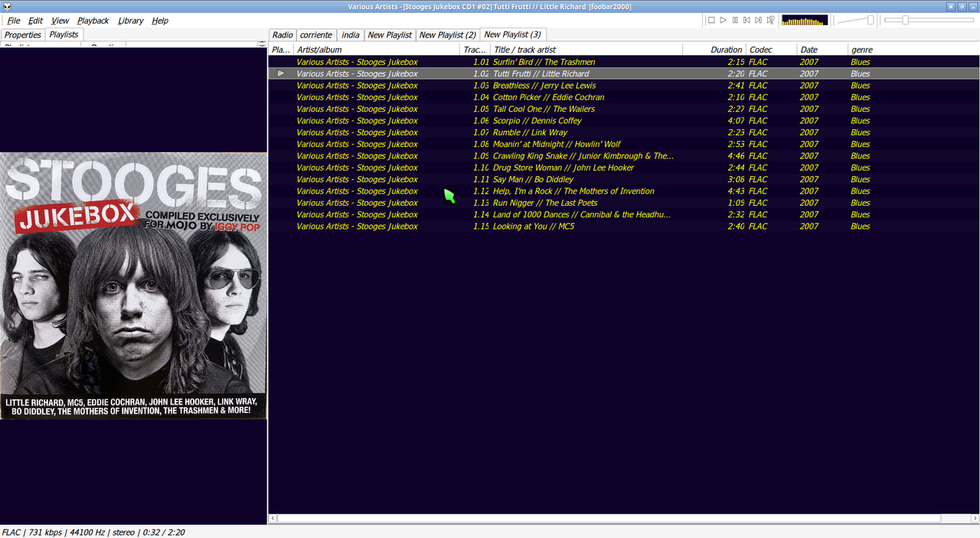Screen dimensions: 980x538
Task: Sort by Codec column header
Action: [772, 50]
